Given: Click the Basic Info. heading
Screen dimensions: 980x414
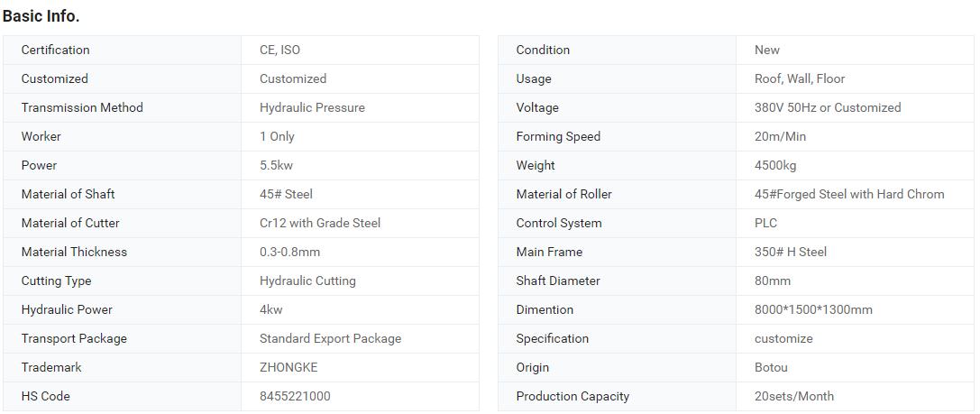Looking at the screenshot, I should tap(41, 17).
